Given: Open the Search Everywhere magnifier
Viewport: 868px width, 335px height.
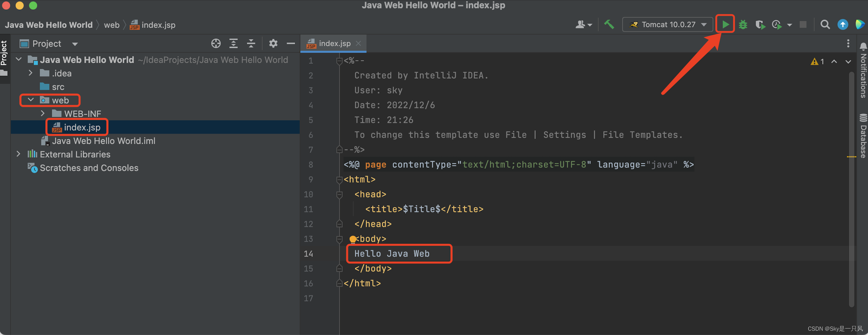Looking at the screenshot, I should point(825,25).
